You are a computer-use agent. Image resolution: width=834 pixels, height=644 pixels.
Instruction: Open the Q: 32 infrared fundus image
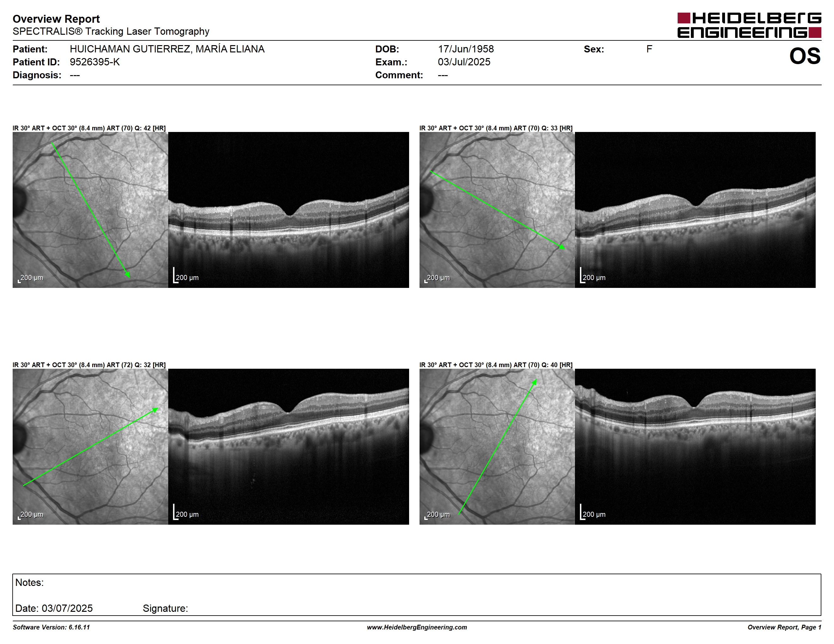click(90, 446)
